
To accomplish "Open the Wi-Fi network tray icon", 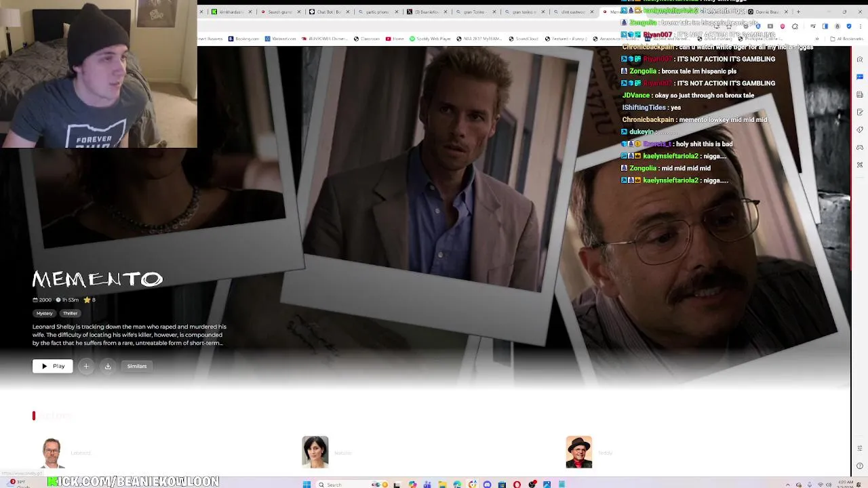I will coord(821,485).
